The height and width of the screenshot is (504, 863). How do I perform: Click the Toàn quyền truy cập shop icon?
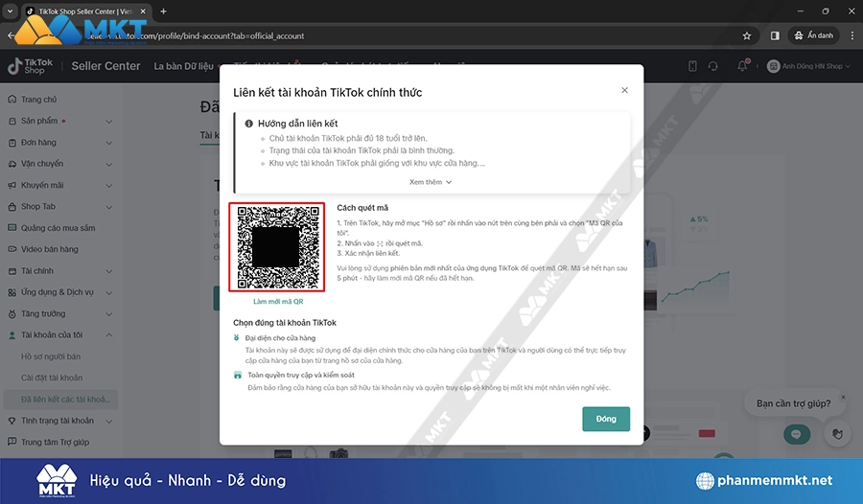[x=237, y=376]
